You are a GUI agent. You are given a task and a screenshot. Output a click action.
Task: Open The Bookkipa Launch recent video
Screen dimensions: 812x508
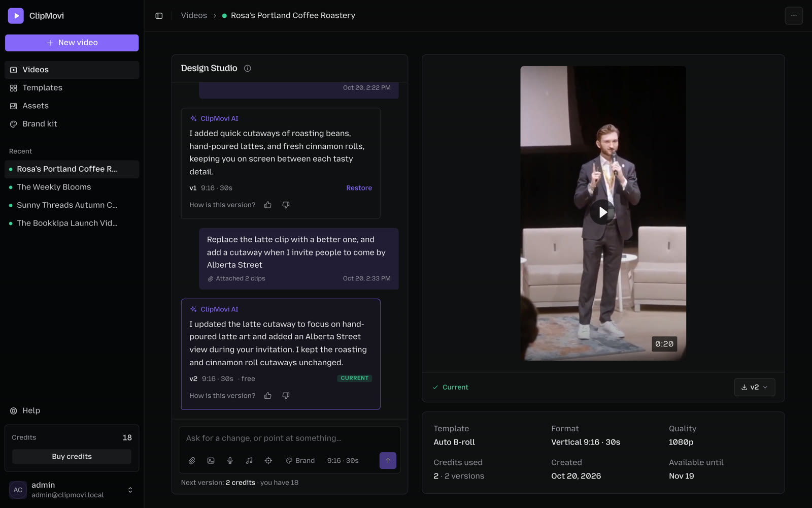pos(72,223)
